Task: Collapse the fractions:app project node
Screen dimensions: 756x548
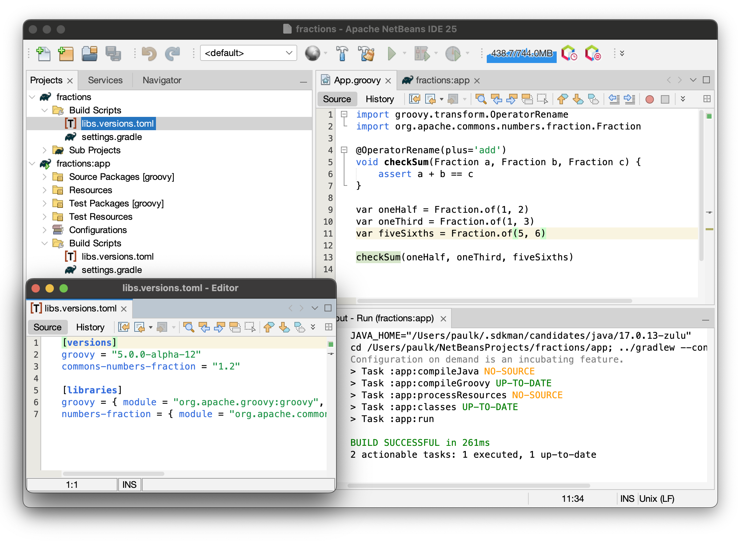Action: tap(32, 163)
